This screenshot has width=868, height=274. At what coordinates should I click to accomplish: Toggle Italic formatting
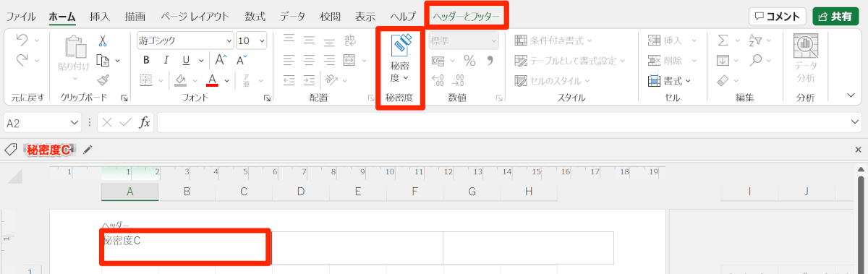click(166, 60)
